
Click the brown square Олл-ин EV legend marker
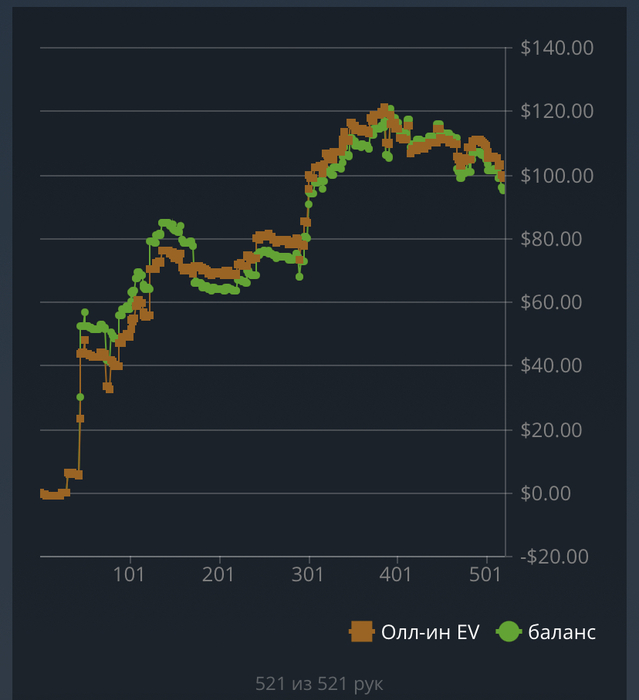(361, 632)
